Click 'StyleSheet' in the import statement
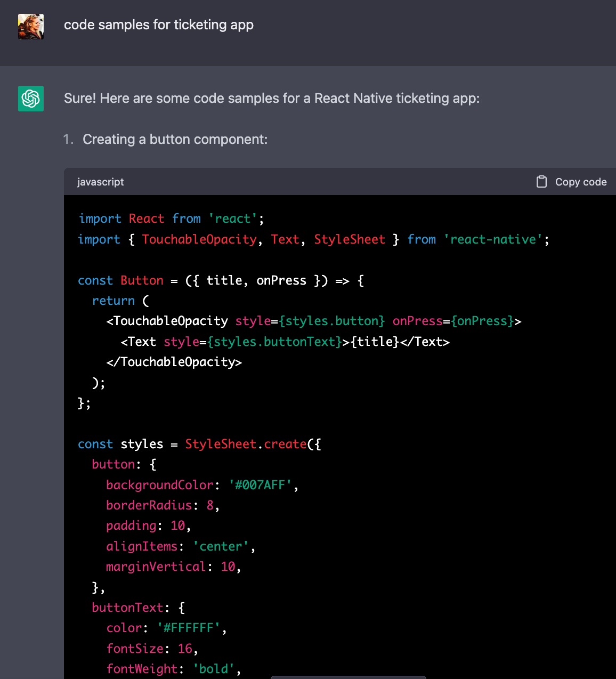This screenshot has width=616, height=679. point(350,239)
